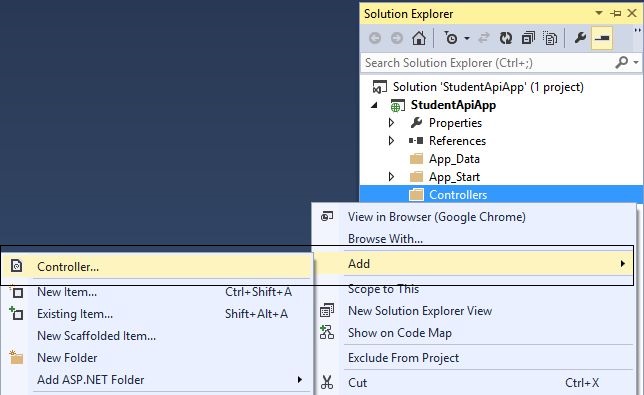
Task: Click the Forward navigation icon in Solution Explorer
Action: point(397,38)
